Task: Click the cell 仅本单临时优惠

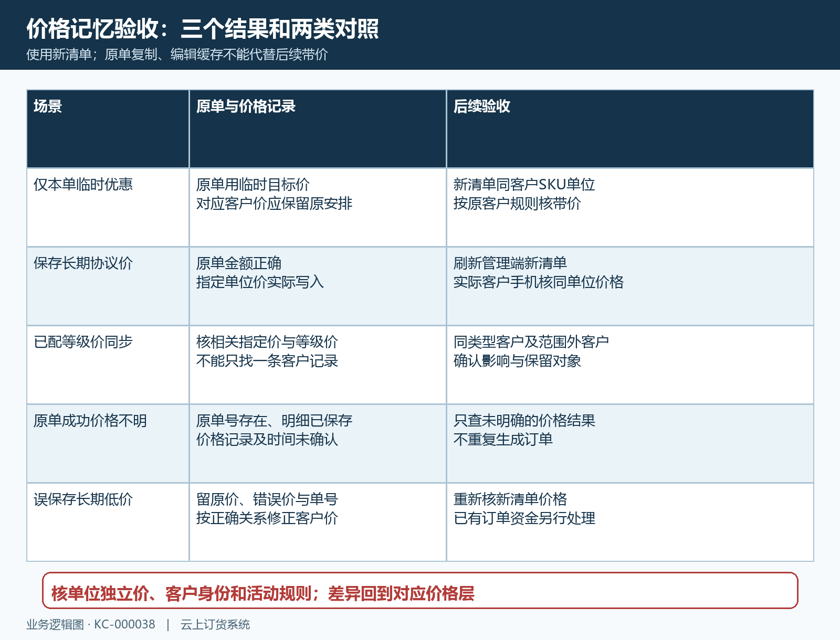Action: pos(108,208)
